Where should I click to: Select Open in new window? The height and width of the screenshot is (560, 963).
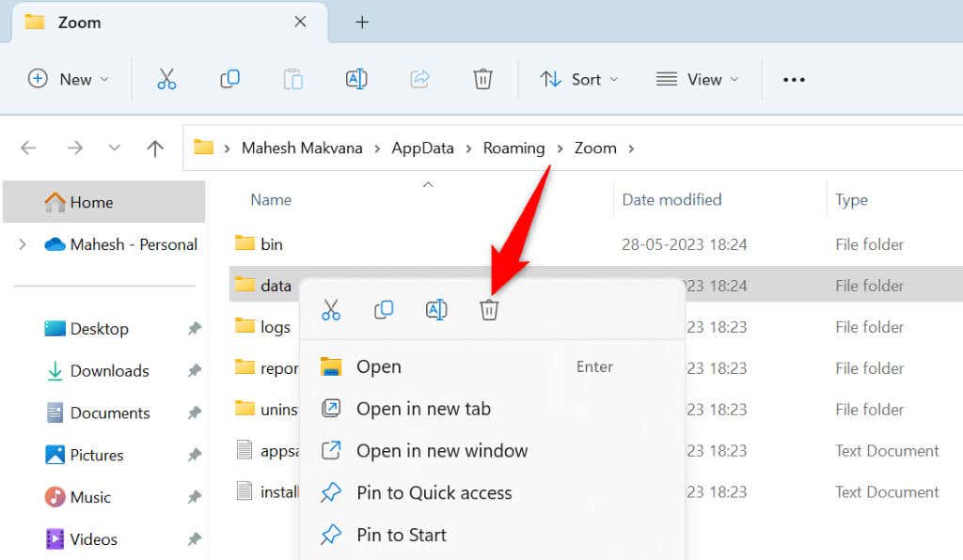492,451
